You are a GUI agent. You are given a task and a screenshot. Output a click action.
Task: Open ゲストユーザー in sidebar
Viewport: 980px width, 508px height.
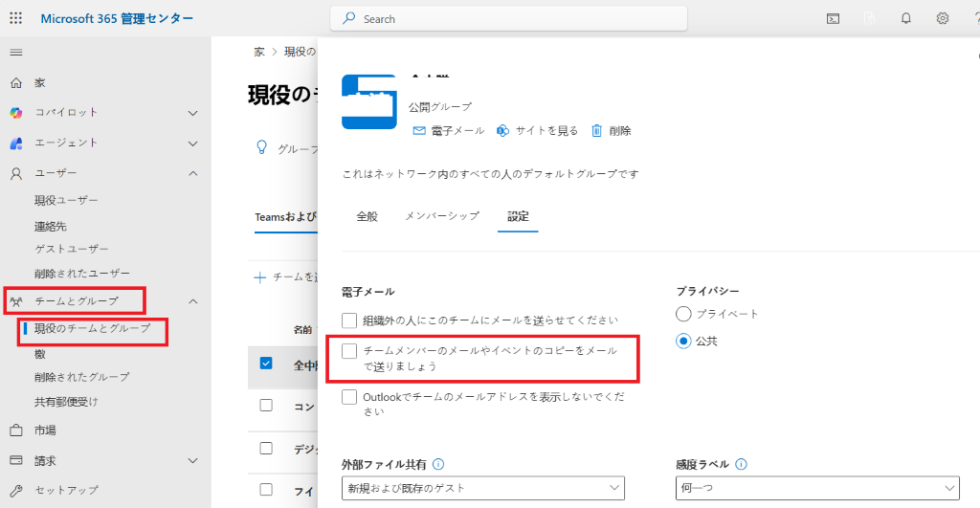[72, 249]
